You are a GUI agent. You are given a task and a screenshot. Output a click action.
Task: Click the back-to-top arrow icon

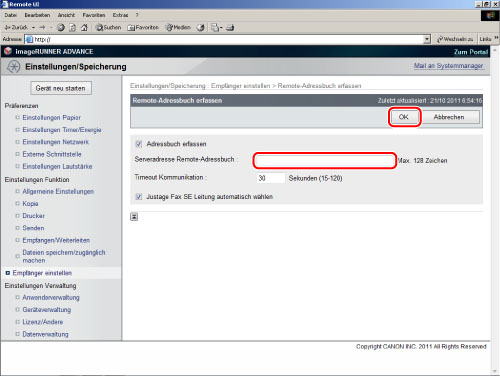[134, 217]
